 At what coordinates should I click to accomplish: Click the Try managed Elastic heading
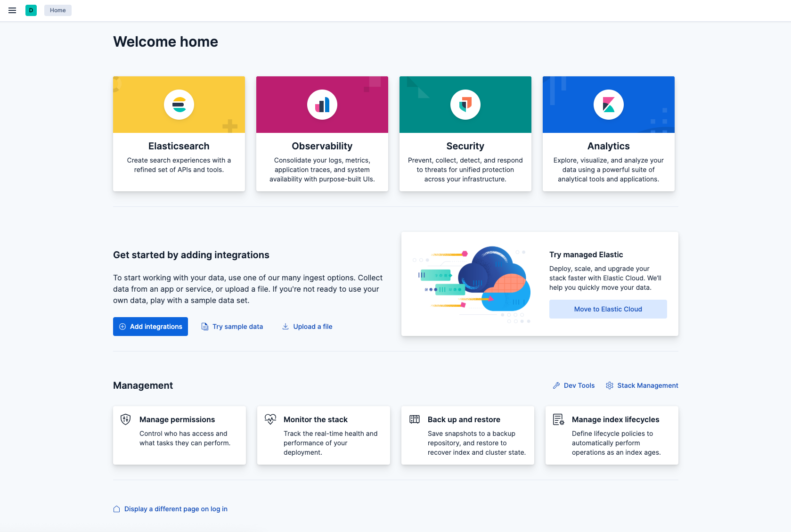point(586,254)
